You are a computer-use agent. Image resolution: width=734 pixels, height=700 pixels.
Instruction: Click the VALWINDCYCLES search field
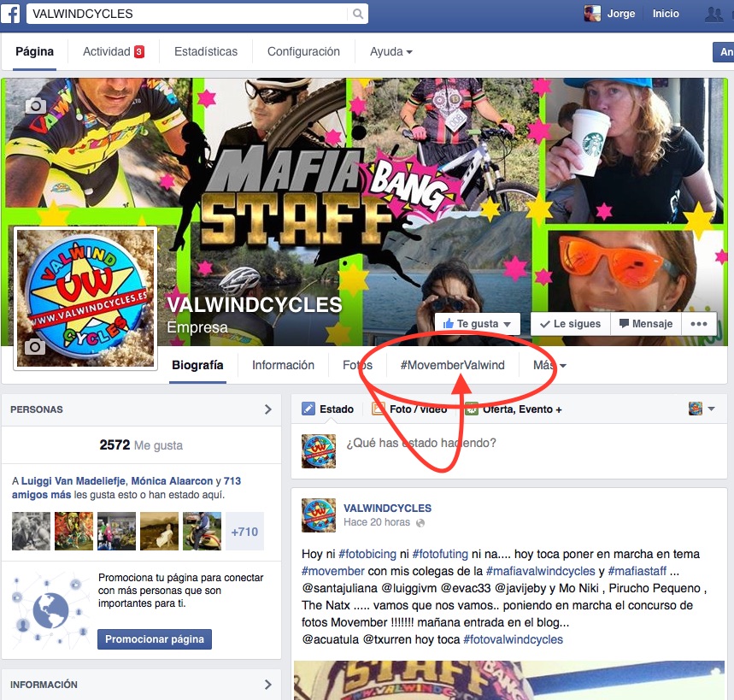(187, 14)
